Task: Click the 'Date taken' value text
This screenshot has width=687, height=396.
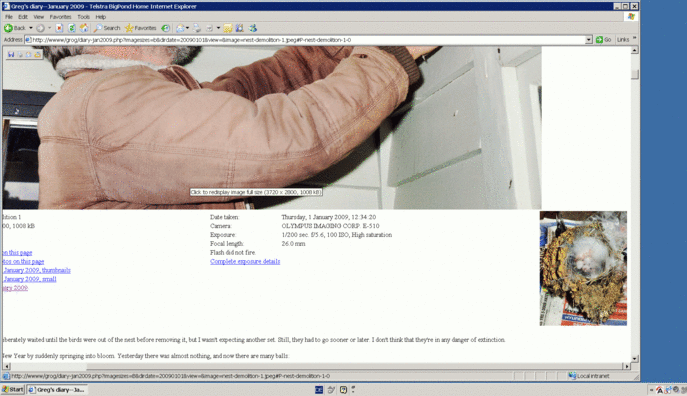Action: point(329,217)
